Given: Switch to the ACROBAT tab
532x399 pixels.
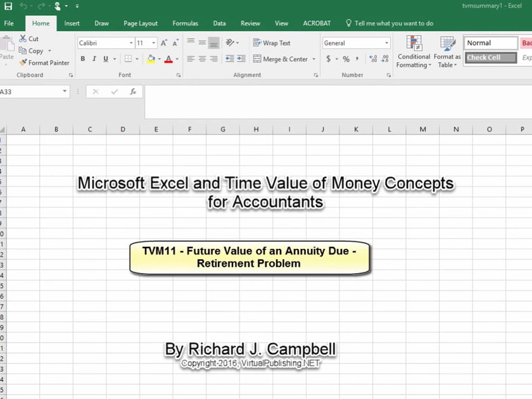Looking at the screenshot, I should point(317,23).
